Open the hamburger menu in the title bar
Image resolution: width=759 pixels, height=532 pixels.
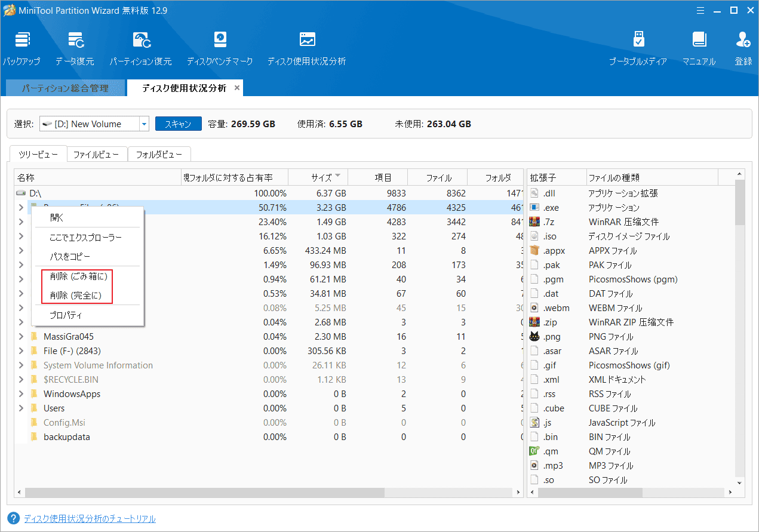tap(700, 10)
